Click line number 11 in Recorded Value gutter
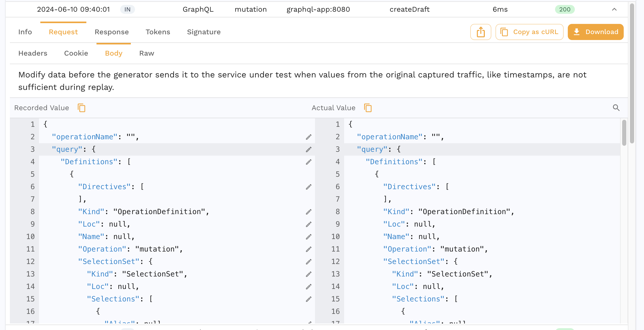This screenshot has height=330, width=644. click(30, 249)
